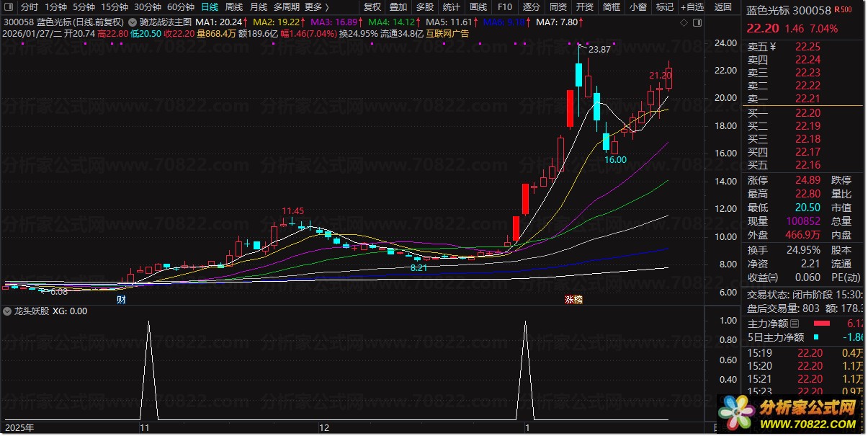Open the 小窗 mini window
Viewport: 868px width, 436px height.
click(638, 6)
